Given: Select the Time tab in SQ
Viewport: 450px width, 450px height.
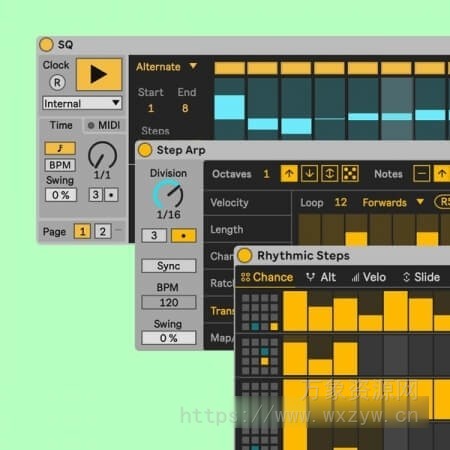Looking at the screenshot, I should [x=61, y=125].
